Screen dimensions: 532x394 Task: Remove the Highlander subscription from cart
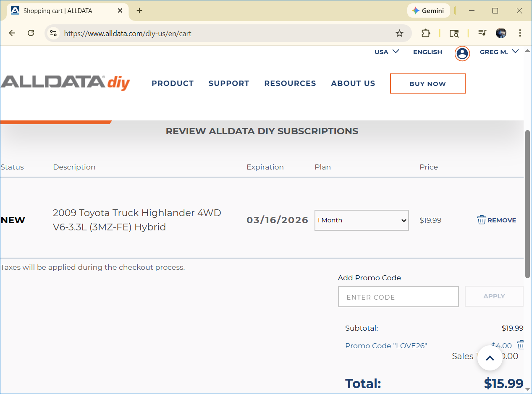coord(497,220)
